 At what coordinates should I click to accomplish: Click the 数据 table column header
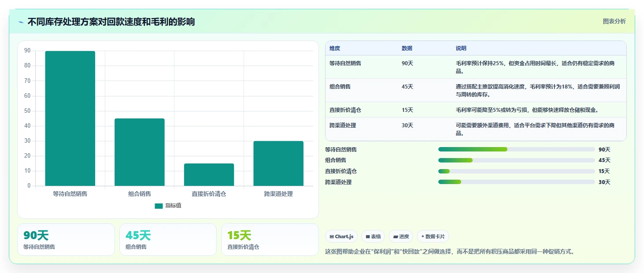(x=407, y=48)
